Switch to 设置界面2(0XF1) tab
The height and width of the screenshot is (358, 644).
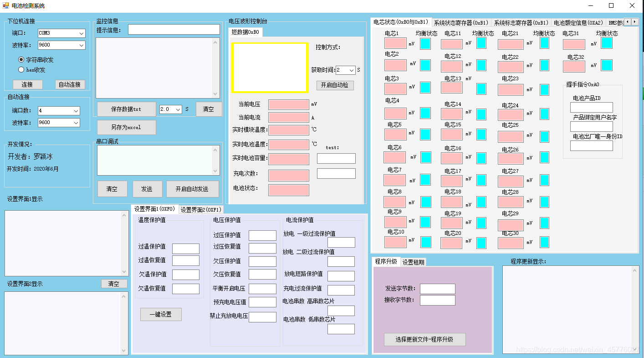click(201, 210)
